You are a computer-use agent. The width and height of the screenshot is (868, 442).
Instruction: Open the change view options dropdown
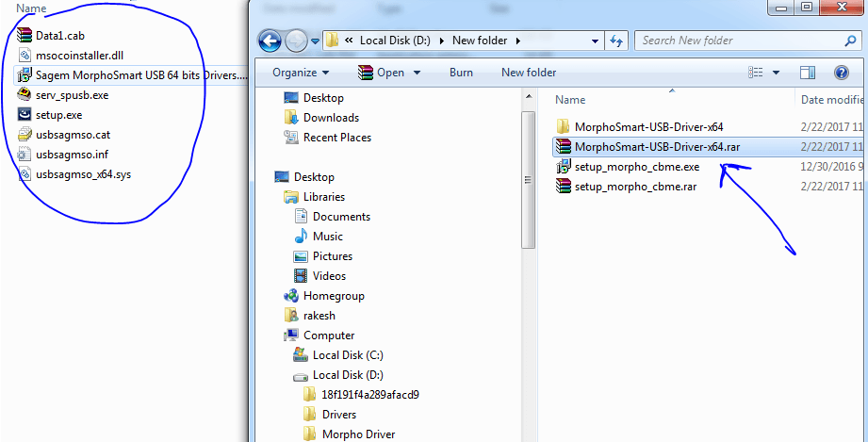coord(777,73)
